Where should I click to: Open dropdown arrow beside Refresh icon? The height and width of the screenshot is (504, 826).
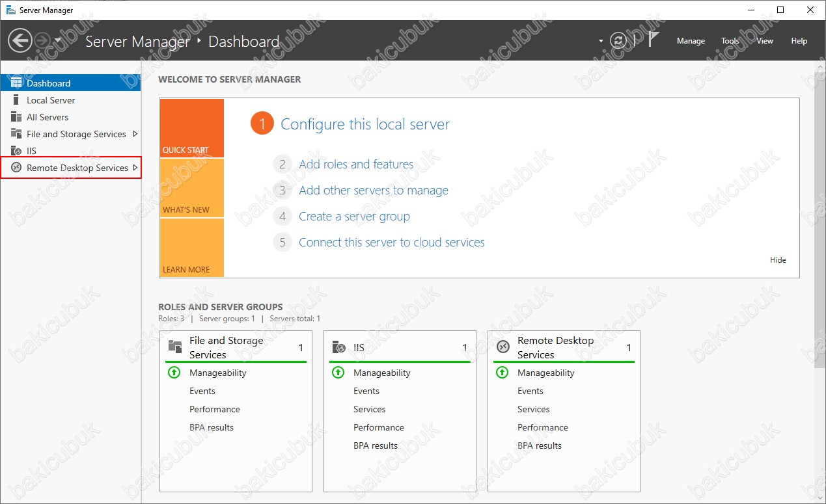coord(601,41)
